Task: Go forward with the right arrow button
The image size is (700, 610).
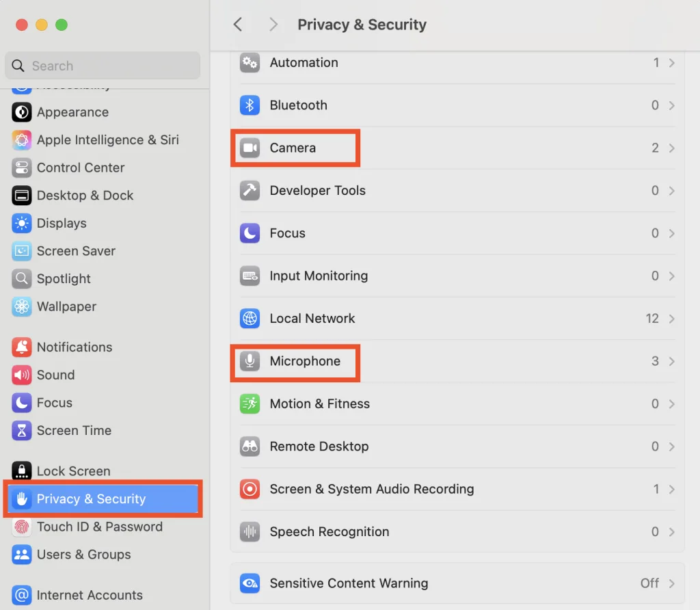Action: [273, 25]
